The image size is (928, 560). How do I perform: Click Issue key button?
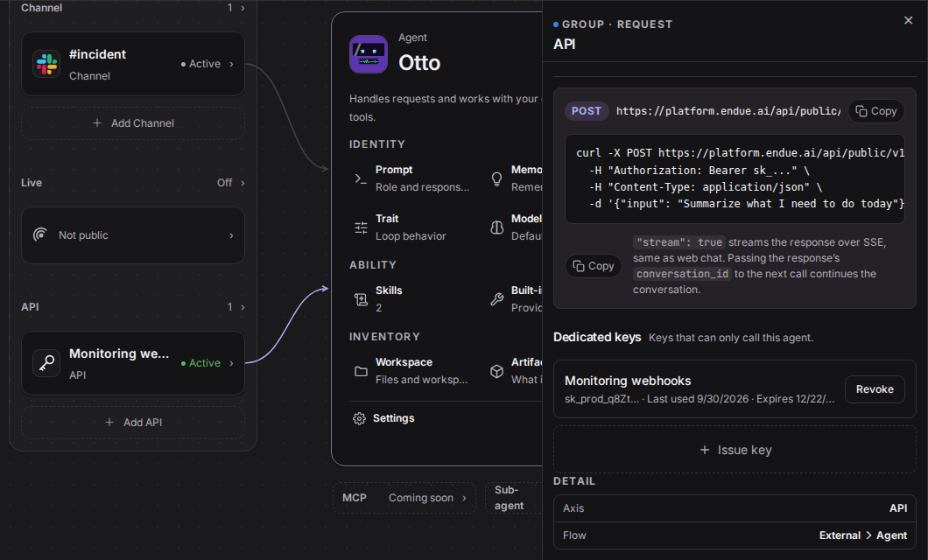click(735, 450)
